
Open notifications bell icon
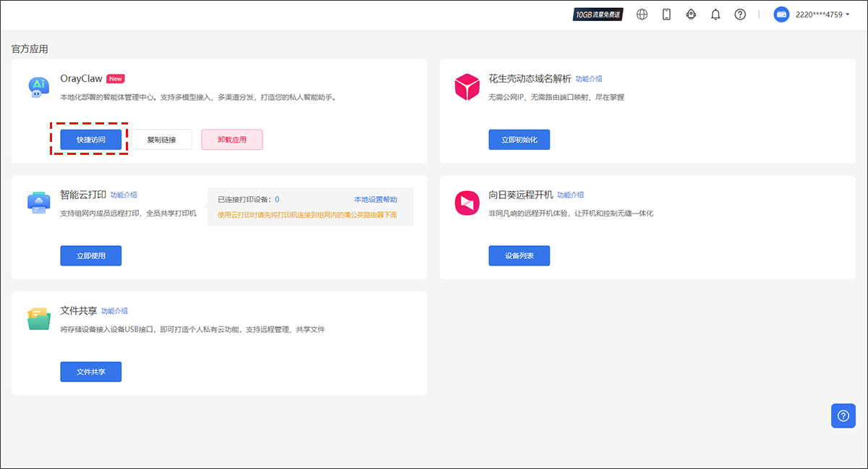(x=715, y=14)
